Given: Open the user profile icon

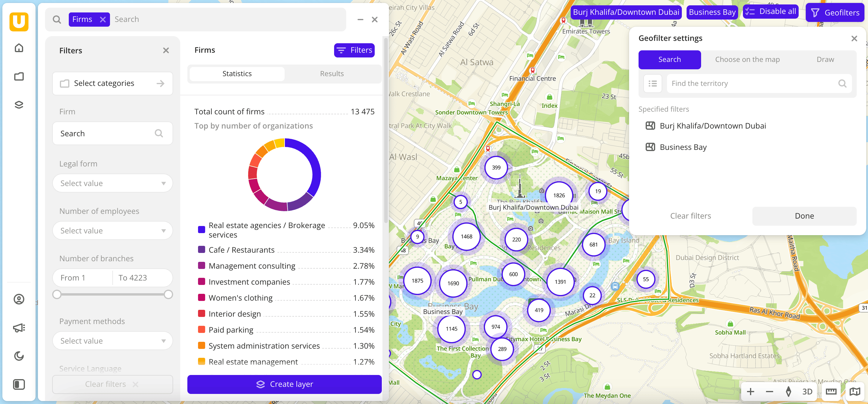Looking at the screenshot, I should coord(19,299).
